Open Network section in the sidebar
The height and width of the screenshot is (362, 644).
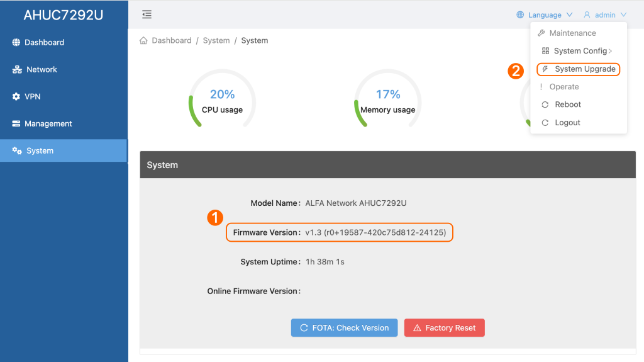click(64, 69)
